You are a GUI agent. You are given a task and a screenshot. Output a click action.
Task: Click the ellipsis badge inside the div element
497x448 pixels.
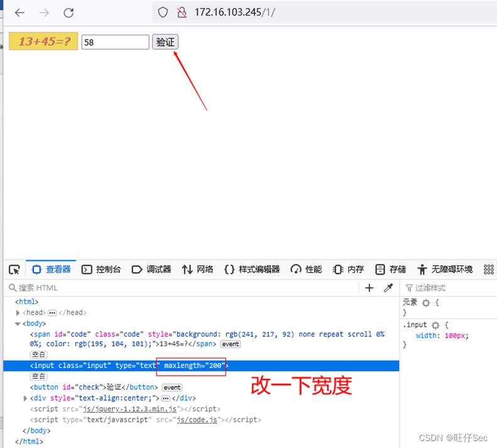(x=165, y=398)
